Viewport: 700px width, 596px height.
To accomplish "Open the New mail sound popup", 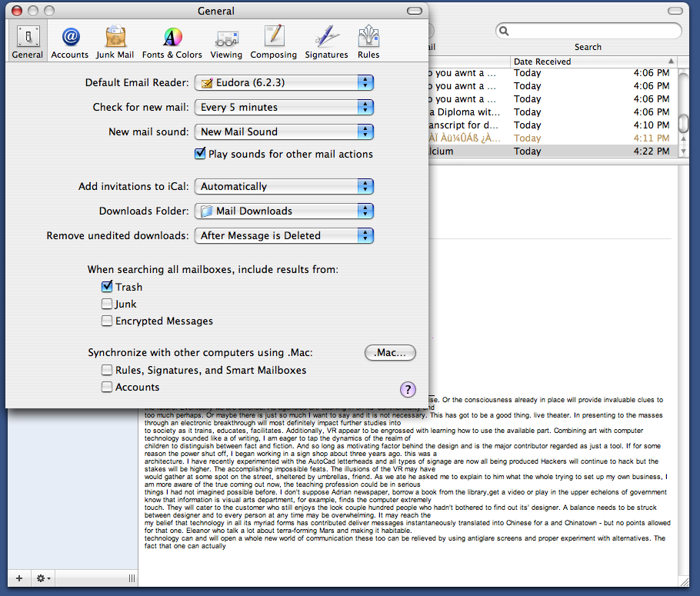I will (284, 132).
